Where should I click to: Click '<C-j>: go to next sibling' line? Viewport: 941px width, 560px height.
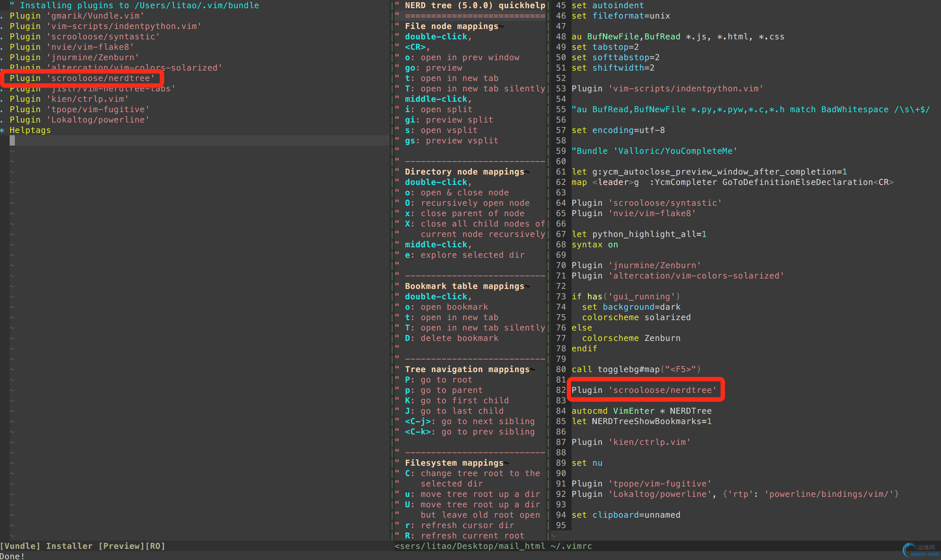pyautogui.click(x=470, y=421)
